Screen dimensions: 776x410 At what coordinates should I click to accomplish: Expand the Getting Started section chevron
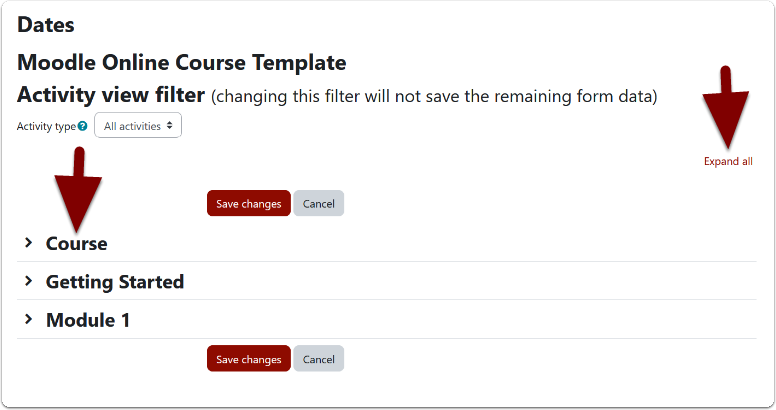coord(28,281)
